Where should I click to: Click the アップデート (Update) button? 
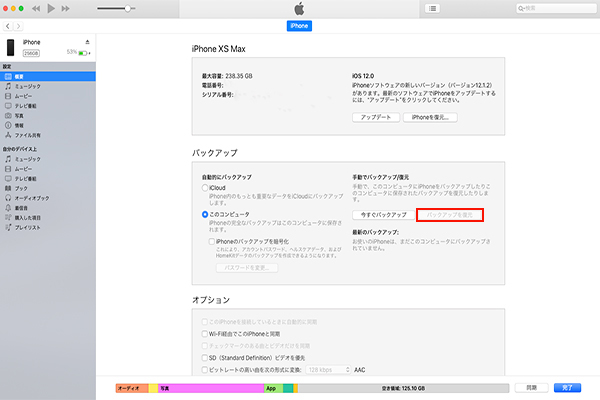[376, 117]
